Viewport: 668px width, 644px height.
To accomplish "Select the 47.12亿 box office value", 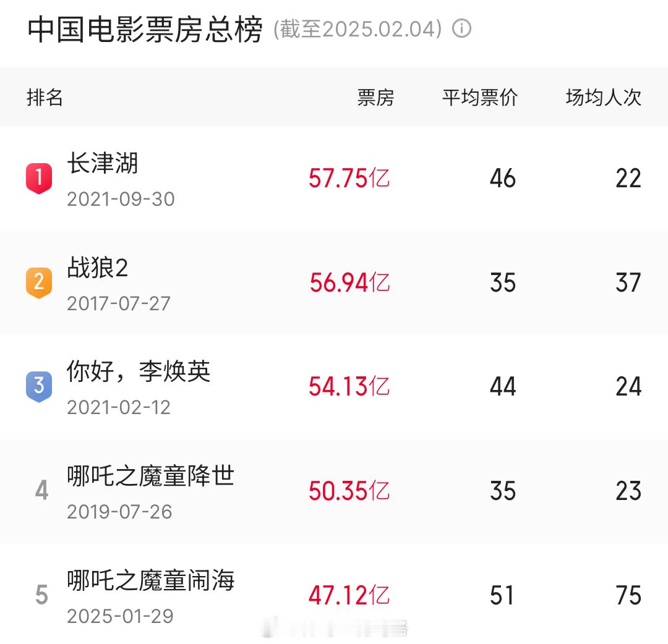I will tap(349, 595).
